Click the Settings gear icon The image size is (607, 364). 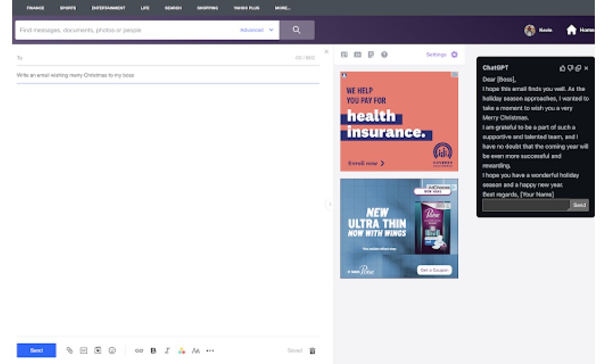click(455, 55)
